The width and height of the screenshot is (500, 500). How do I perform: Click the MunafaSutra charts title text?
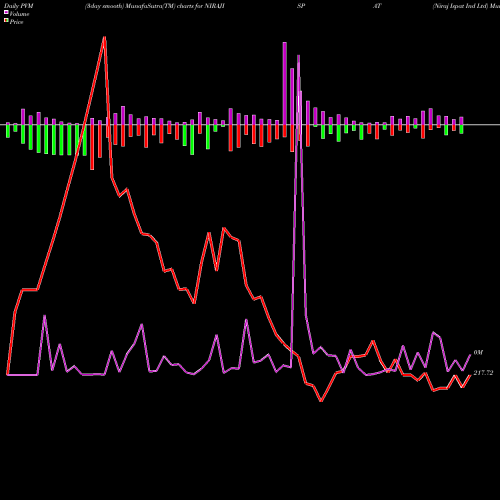coord(155,6)
